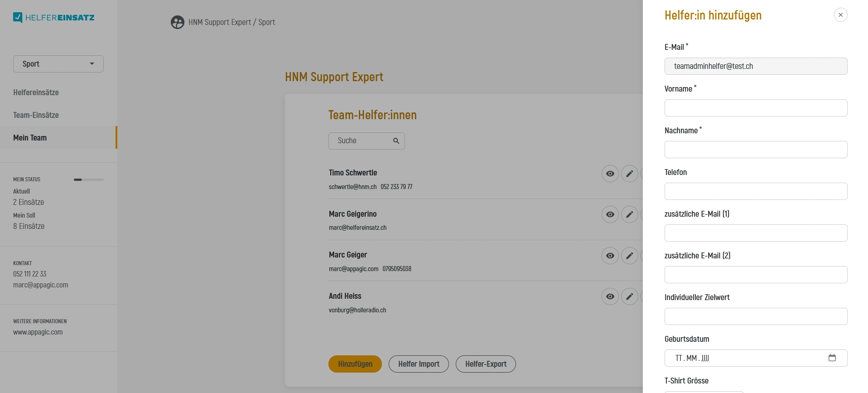Edit Timo Schwertle with pencil icon
Image resolution: width=868 pixels, height=393 pixels.
coord(629,174)
